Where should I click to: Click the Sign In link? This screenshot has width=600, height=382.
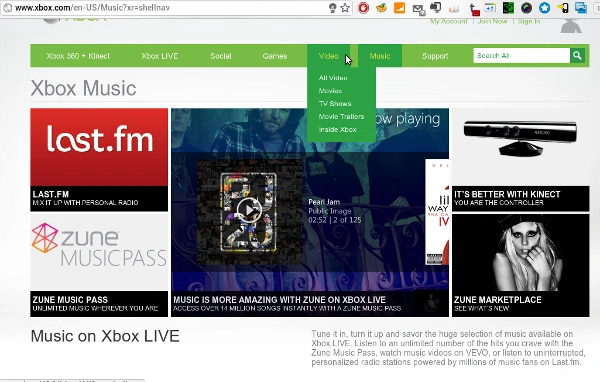[x=529, y=21]
